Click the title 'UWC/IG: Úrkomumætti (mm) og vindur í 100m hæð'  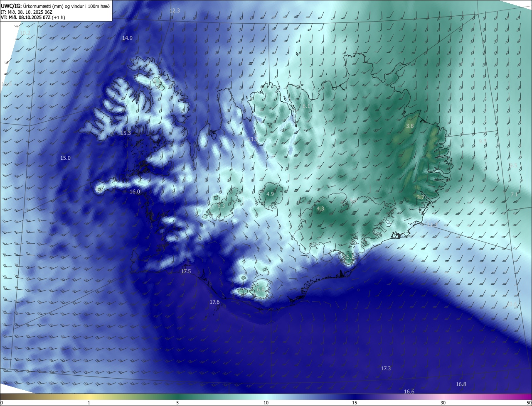tap(55, 6)
